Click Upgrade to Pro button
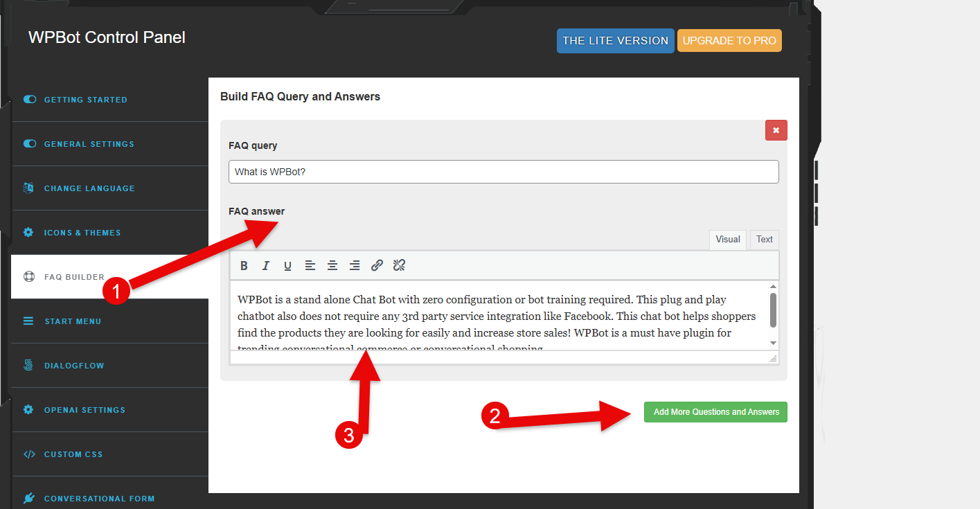 tap(729, 41)
